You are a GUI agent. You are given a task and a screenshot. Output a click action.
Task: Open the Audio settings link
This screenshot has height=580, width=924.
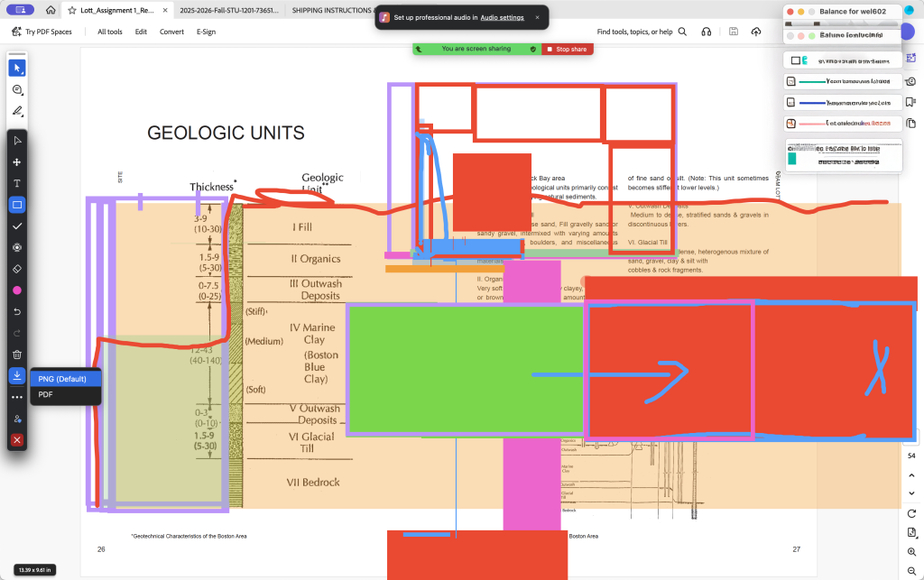point(502,17)
